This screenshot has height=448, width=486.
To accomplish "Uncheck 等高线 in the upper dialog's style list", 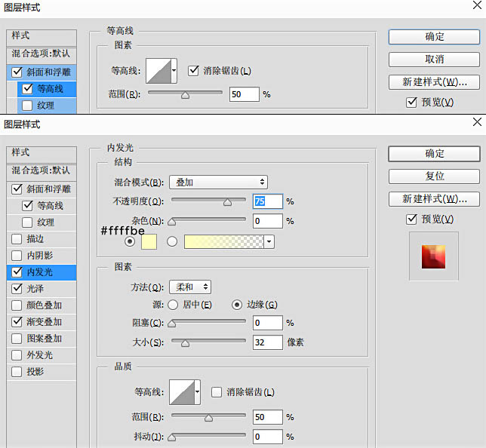I will pyautogui.click(x=27, y=89).
